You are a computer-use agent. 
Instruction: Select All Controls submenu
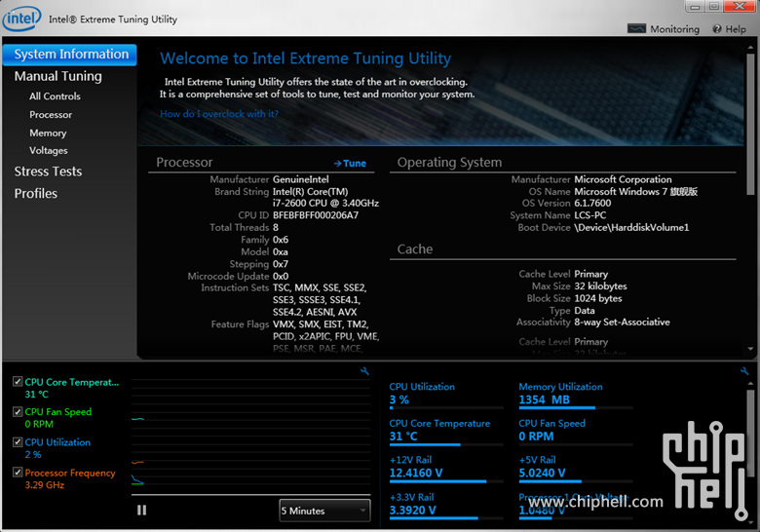[55, 96]
